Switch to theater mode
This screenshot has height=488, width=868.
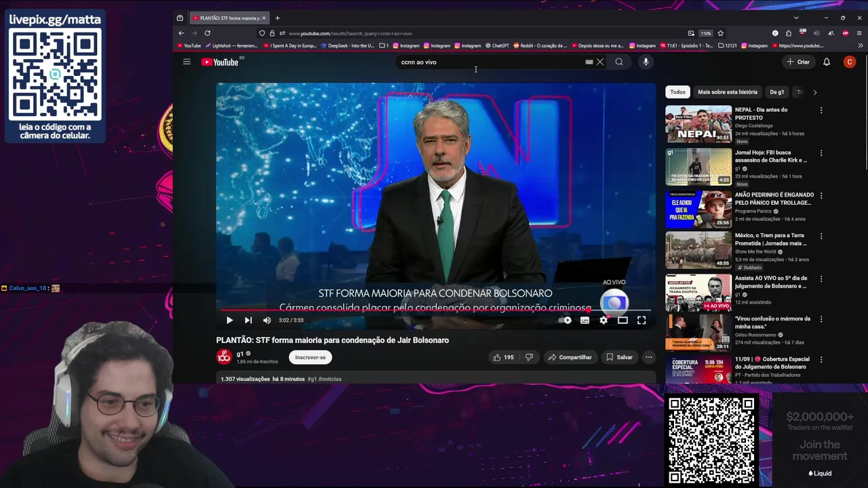pos(623,321)
